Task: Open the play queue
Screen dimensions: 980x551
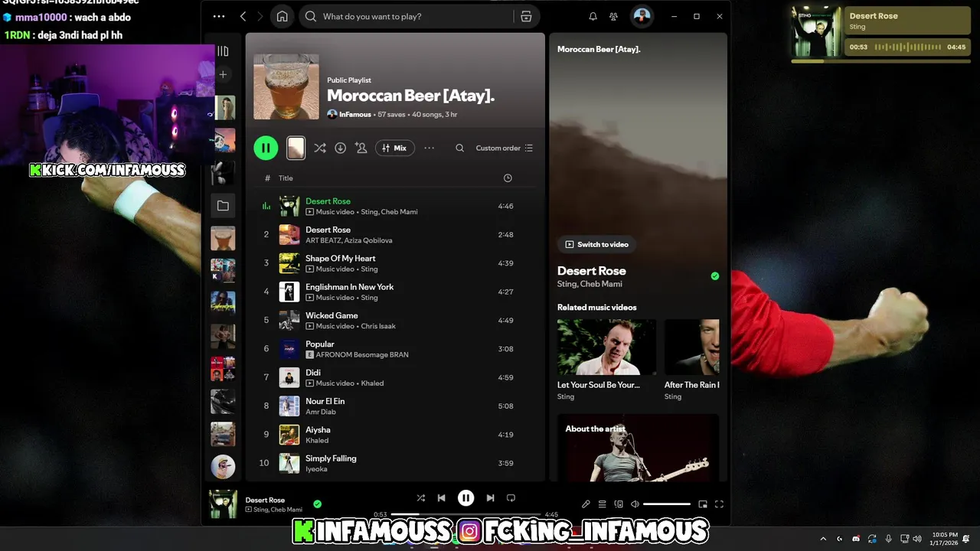Action: pos(602,504)
